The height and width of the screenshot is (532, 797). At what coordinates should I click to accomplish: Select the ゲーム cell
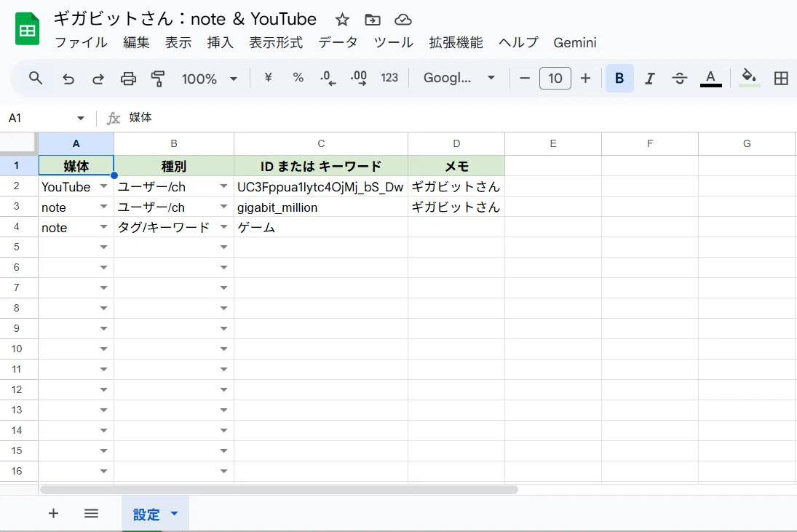coord(321,227)
